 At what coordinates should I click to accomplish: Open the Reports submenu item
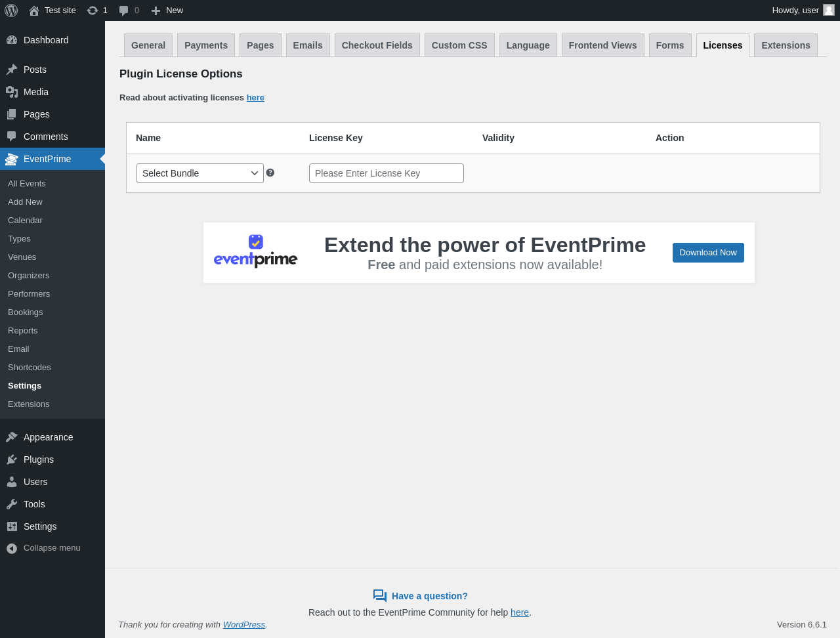click(23, 331)
